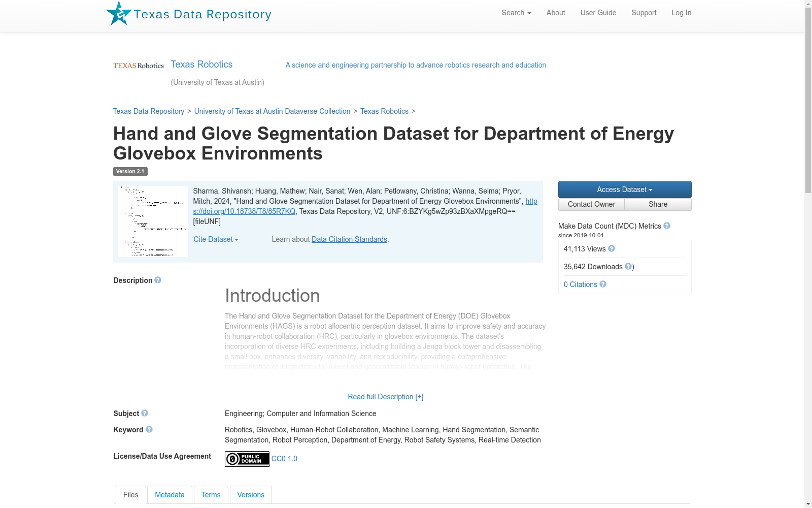Click the dataset preview thumbnail
This screenshot has height=508, width=812.
coord(153,221)
